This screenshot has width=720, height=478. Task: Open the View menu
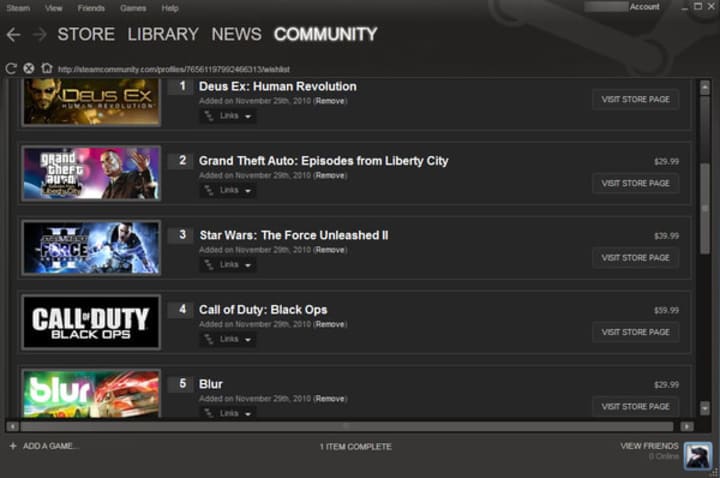point(54,8)
